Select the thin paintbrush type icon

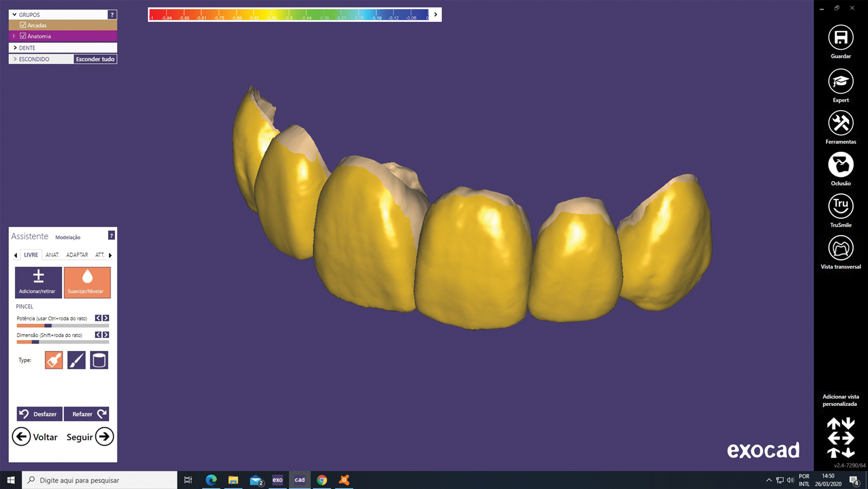click(x=76, y=360)
